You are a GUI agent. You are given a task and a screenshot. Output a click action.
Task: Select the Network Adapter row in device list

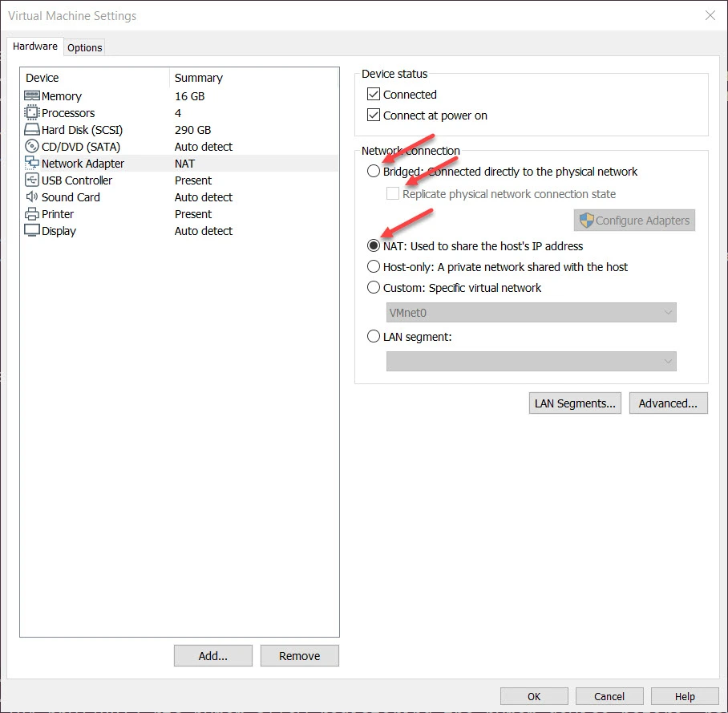click(83, 164)
